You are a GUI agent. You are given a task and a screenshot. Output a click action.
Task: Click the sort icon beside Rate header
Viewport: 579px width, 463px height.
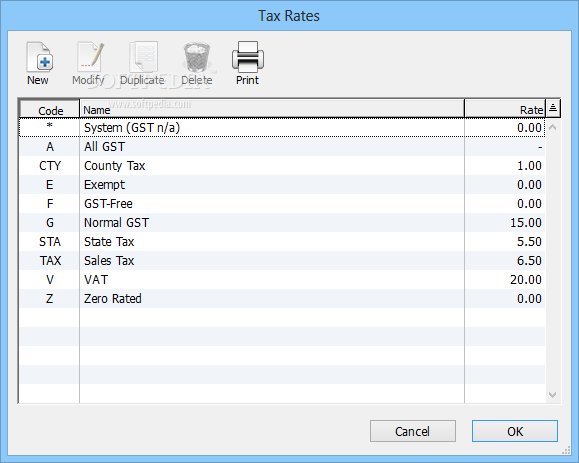pyautogui.click(x=553, y=108)
